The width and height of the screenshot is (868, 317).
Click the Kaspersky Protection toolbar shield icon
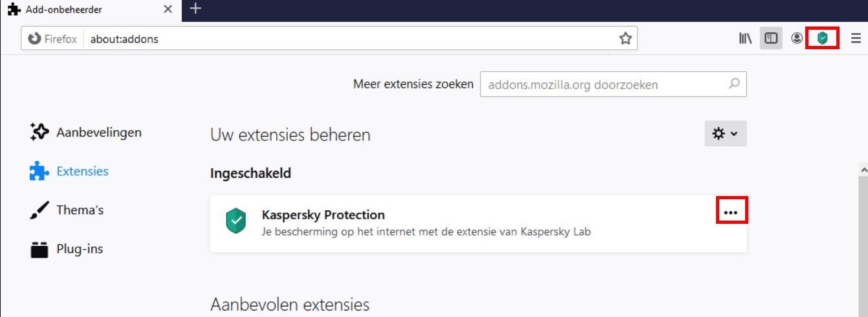(x=822, y=39)
